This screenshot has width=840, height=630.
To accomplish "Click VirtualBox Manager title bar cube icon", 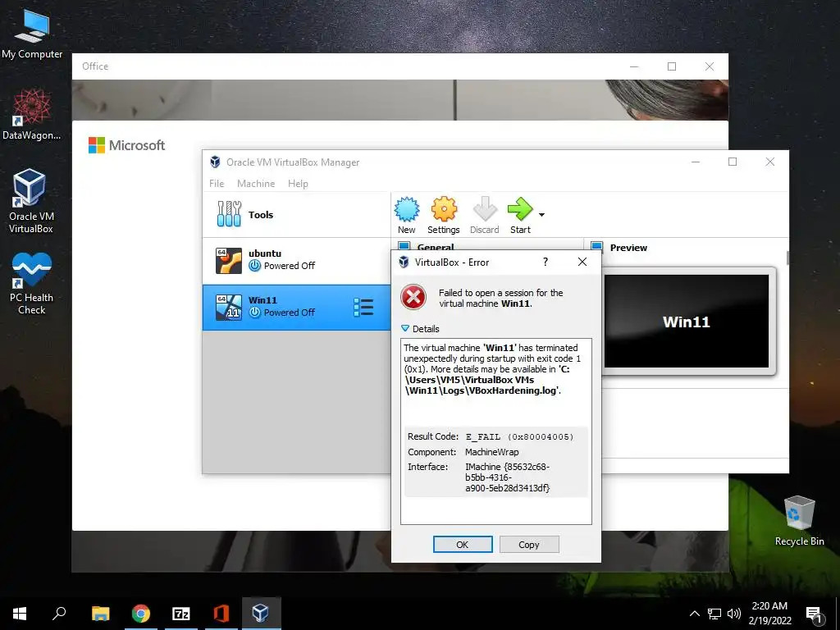I will [216, 162].
